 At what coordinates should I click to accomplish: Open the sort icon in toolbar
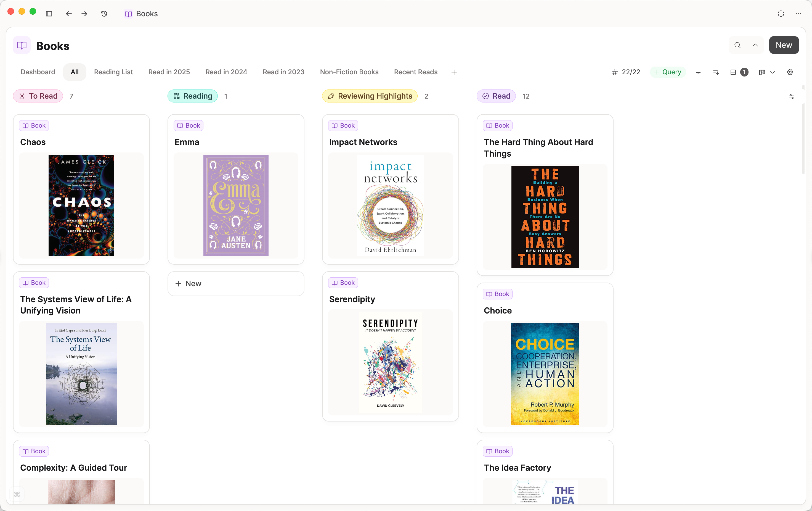716,72
